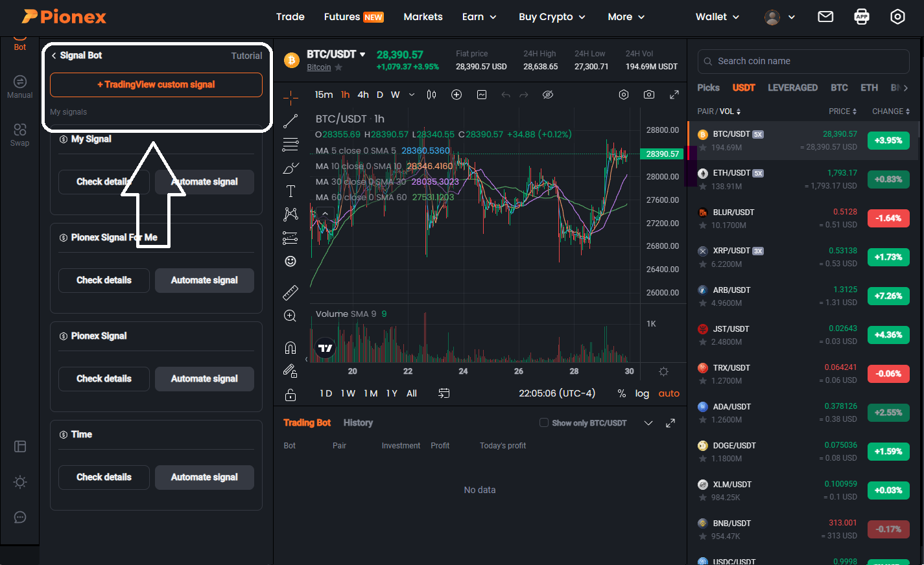Toggle visibility of all chart drawings
This screenshot has height=565, width=924.
[x=548, y=95]
